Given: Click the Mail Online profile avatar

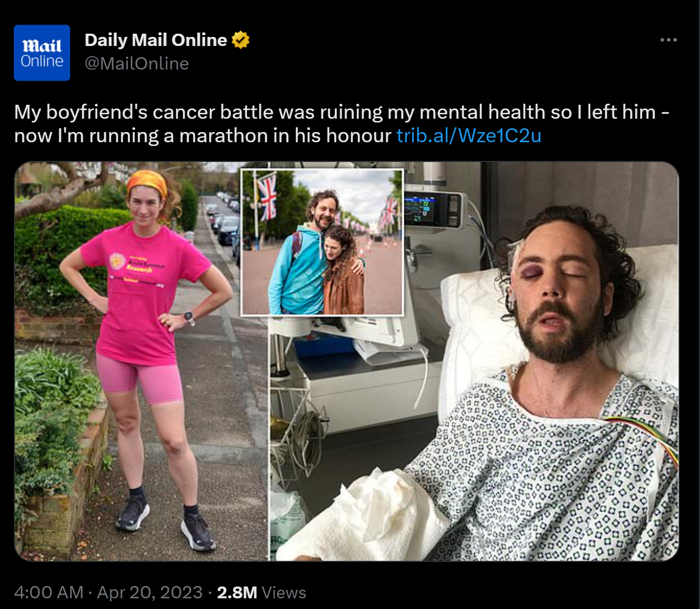Looking at the screenshot, I should point(42,53).
